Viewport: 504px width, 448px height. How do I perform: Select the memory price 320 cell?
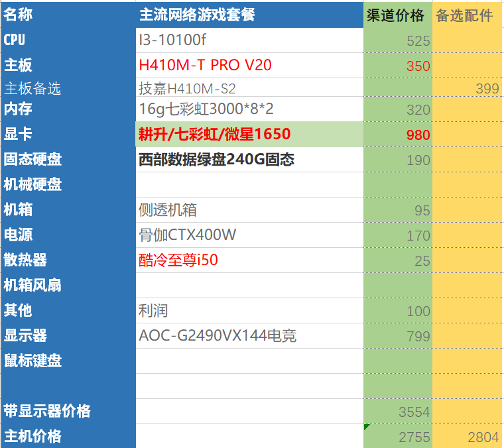point(398,109)
